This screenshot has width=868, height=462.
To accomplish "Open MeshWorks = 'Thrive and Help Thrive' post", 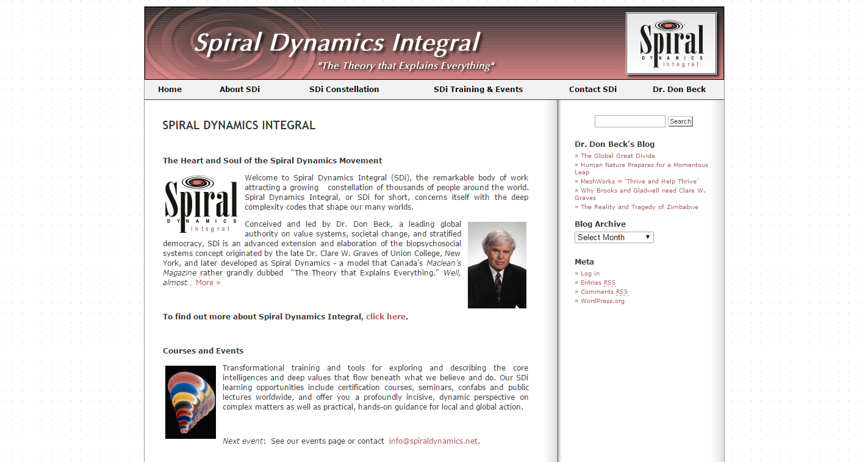I will click(639, 182).
